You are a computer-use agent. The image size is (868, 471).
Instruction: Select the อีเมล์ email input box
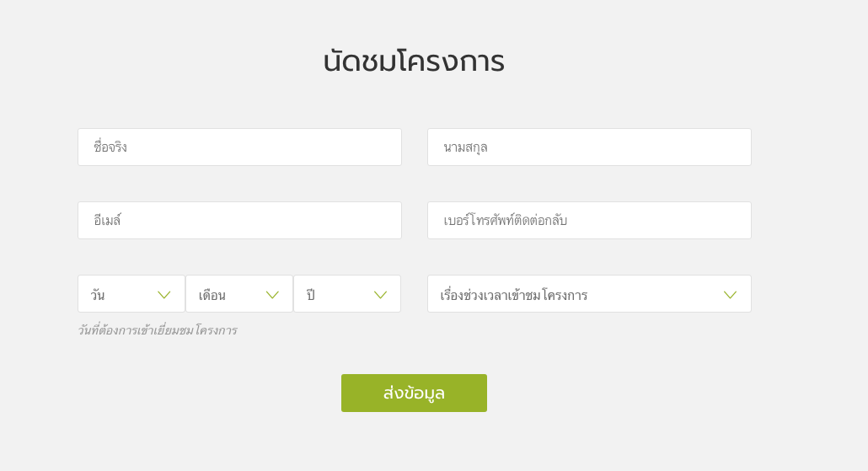[239, 220]
